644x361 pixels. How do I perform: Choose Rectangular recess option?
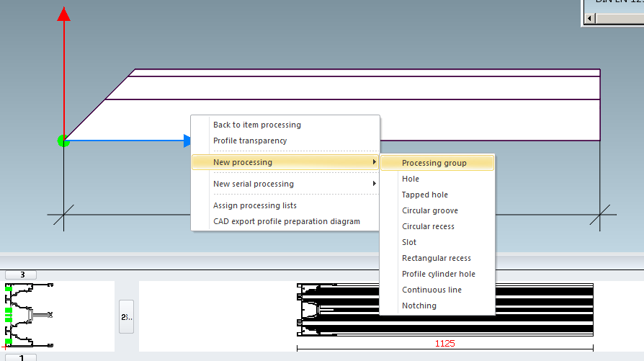tap(436, 258)
